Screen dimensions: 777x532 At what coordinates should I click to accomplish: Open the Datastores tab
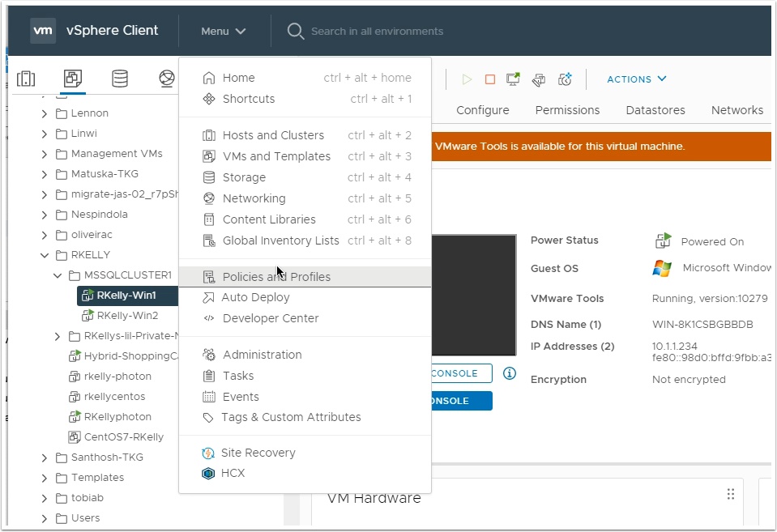pyautogui.click(x=655, y=110)
